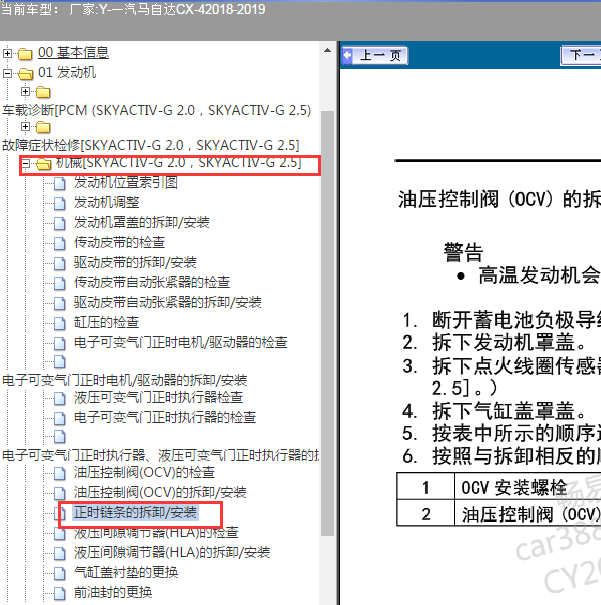Image resolution: width=601 pixels, height=605 pixels.
Task: Click table cell OCV 安装螺栓
Action: coord(528,487)
